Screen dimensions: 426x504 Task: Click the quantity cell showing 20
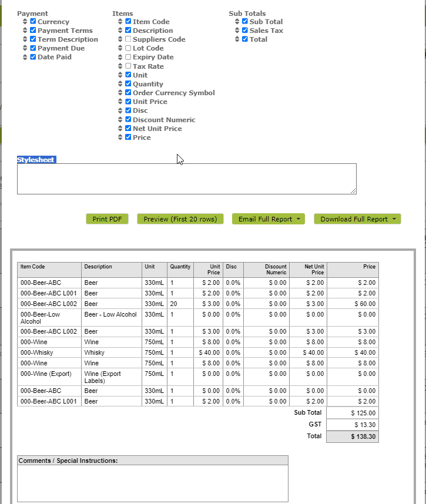[180, 304]
